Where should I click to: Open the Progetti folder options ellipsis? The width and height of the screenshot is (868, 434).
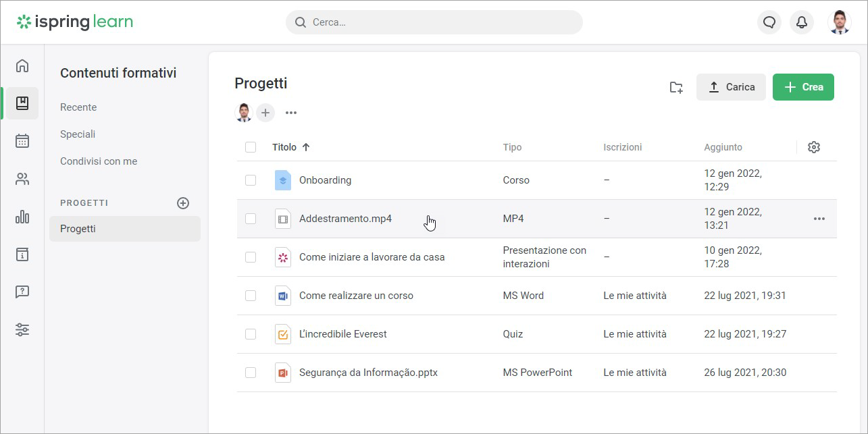291,113
